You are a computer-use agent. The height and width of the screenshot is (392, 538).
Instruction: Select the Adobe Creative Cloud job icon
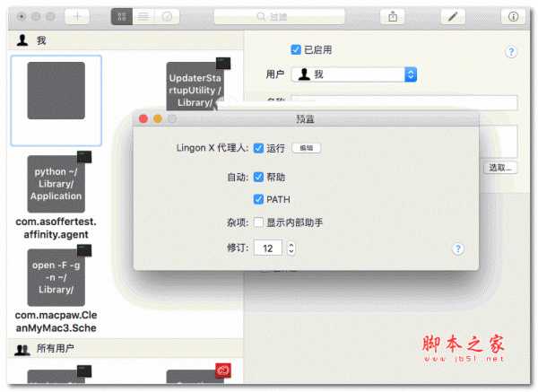click(x=195, y=376)
